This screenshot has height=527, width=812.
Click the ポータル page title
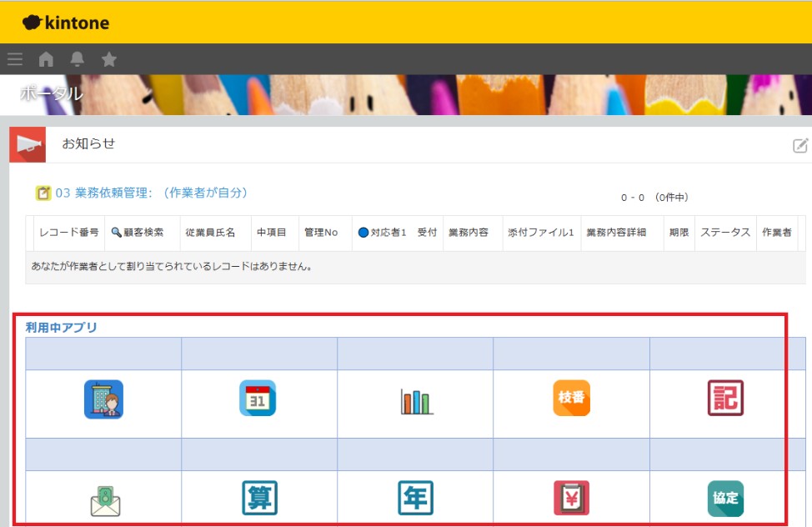click(x=51, y=93)
